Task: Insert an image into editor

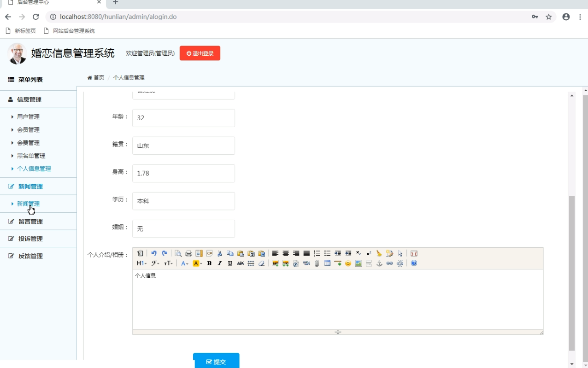Action: 275,263
